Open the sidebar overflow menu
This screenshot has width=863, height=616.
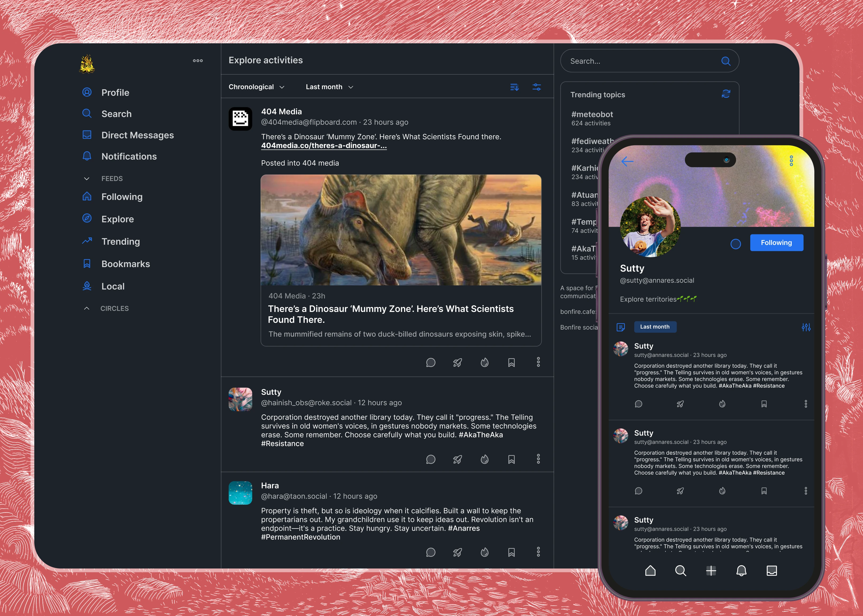[x=198, y=60]
